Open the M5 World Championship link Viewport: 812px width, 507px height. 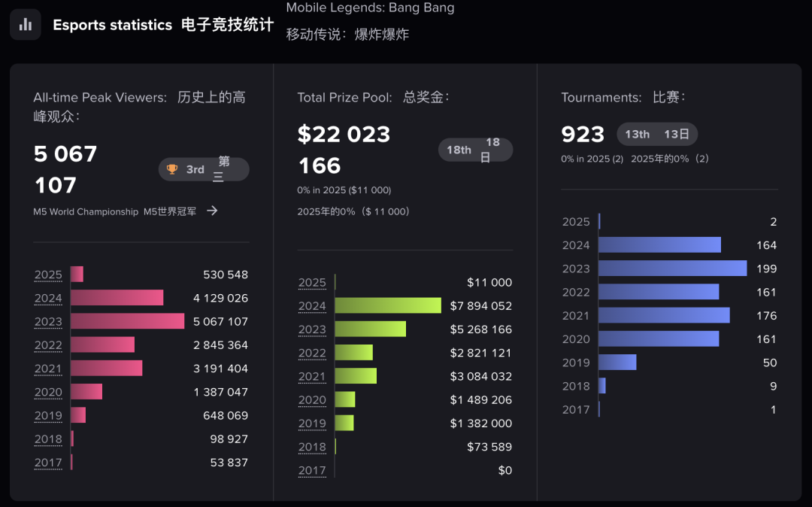[86, 212]
